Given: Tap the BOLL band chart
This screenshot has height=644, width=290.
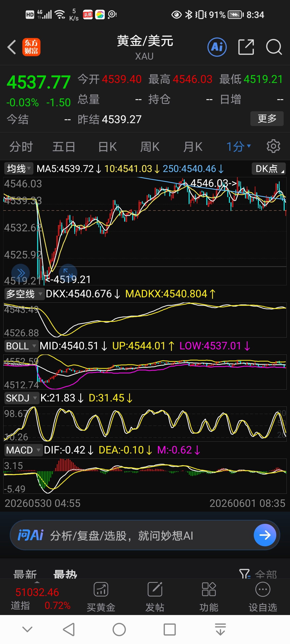Looking at the screenshot, I should coord(145,372).
